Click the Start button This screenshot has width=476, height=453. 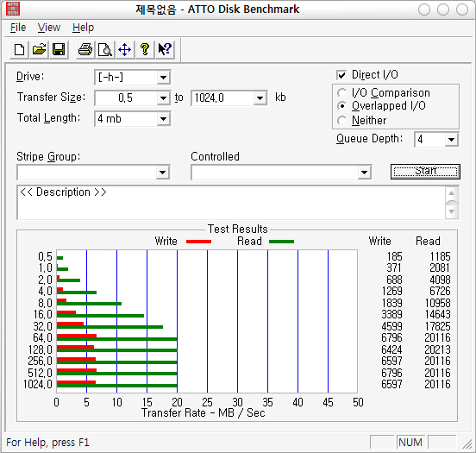[425, 172]
